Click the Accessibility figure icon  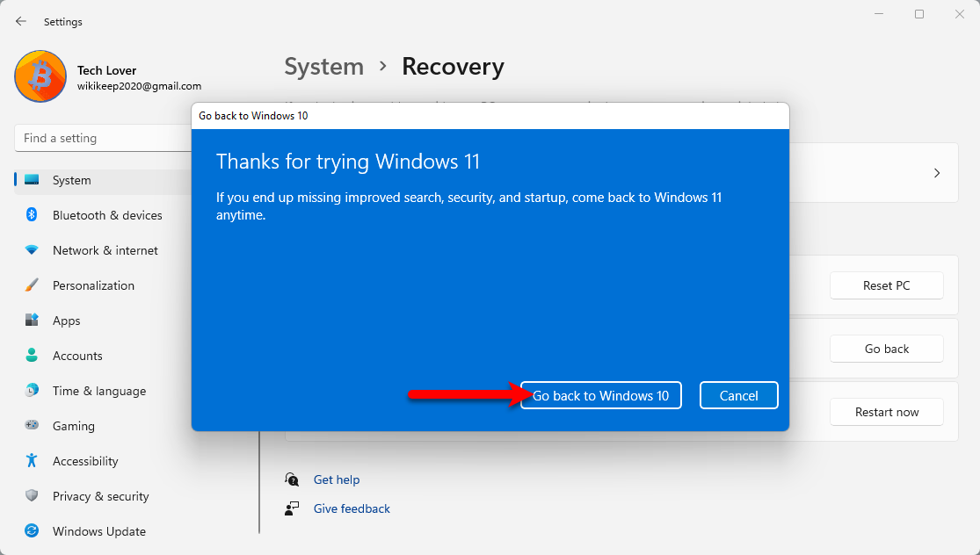point(32,461)
